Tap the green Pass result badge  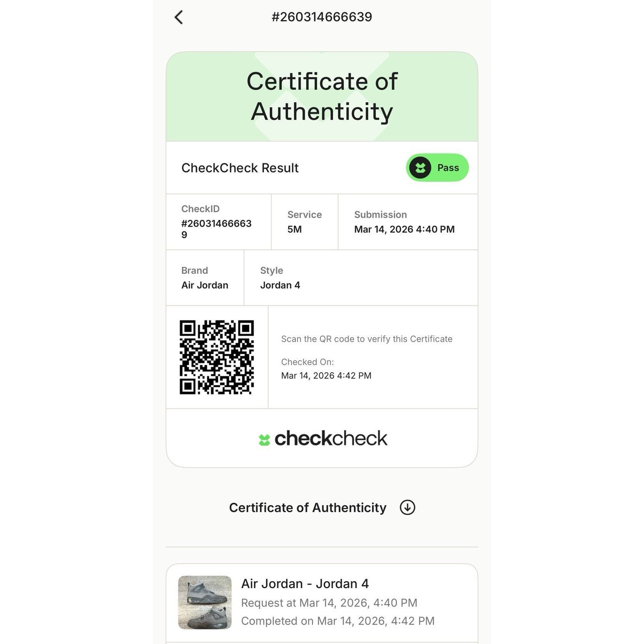point(438,167)
